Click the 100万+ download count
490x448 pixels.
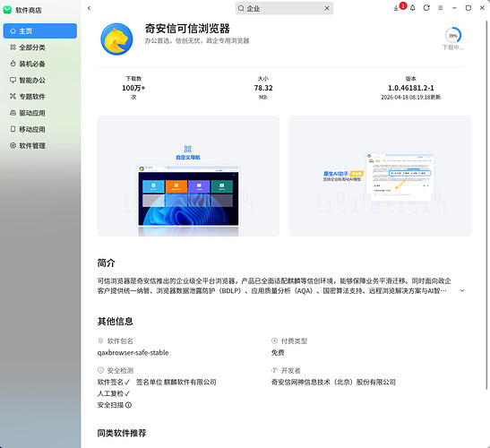pyautogui.click(x=133, y=88)
